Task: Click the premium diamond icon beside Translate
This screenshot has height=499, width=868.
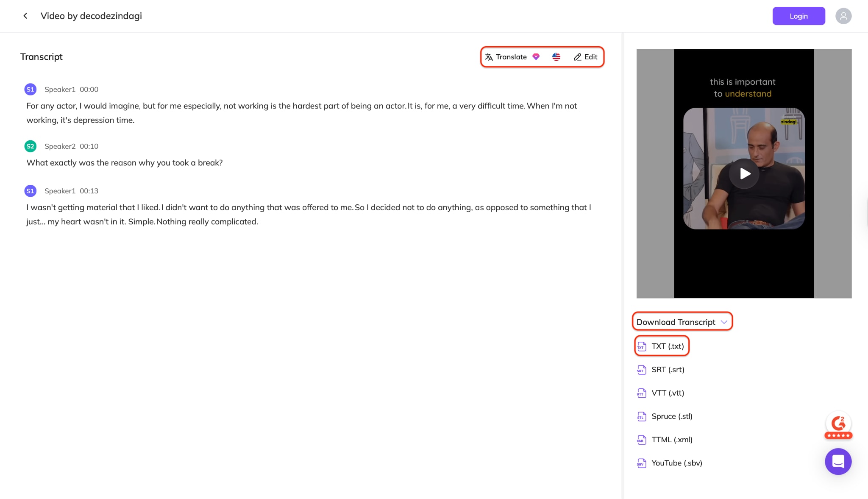Action: click(536, 56)
